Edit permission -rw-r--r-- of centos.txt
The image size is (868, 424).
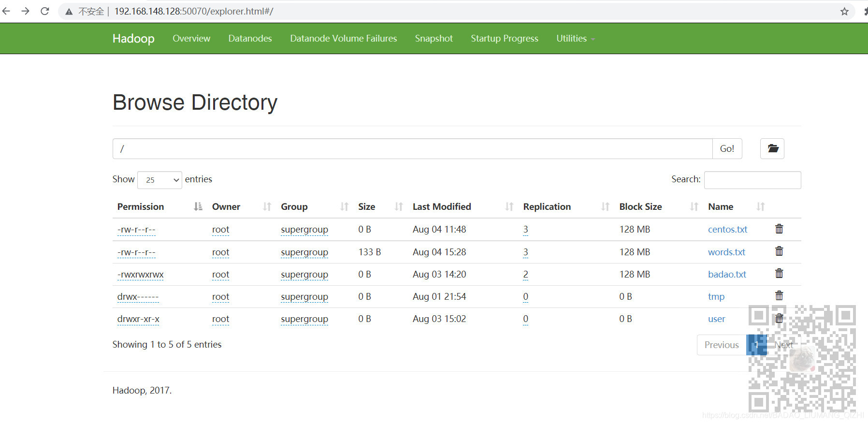136,230
